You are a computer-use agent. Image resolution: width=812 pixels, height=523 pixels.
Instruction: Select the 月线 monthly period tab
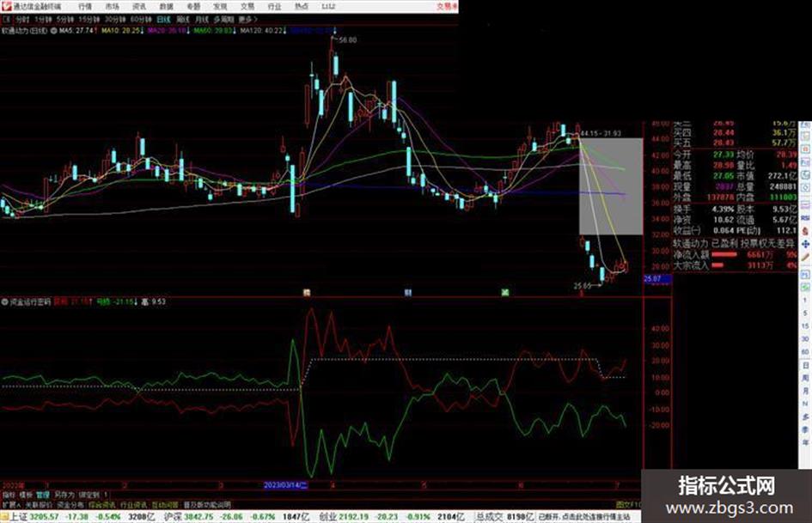(202, 19)
